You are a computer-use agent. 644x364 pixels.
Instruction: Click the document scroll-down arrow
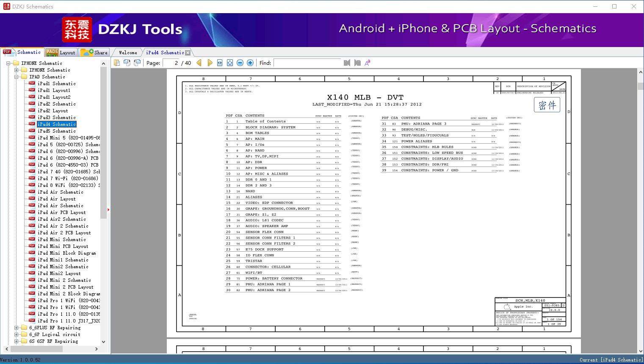641,351
